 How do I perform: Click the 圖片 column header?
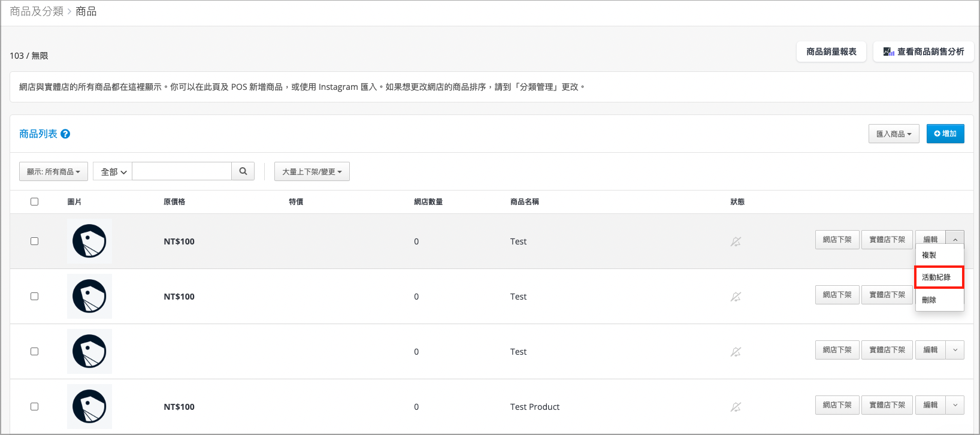tap(74, 202)
